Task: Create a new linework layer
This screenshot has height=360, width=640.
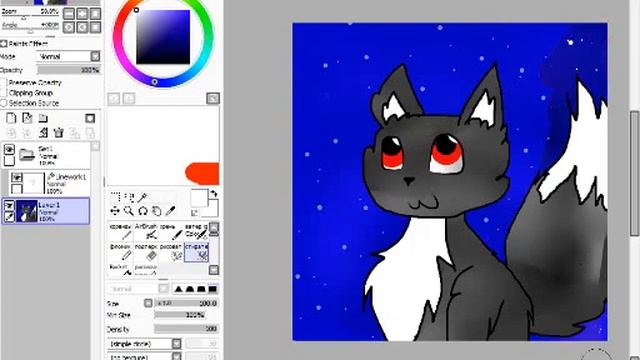Action: pyautogui.click(x=27, y=118)
